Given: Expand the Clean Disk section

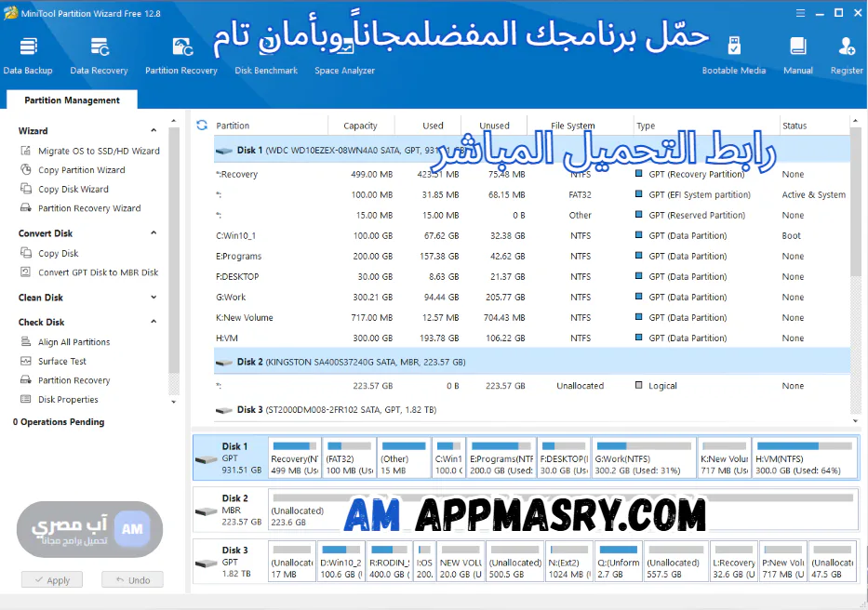Looking at the screenshot, I should click(x=154, y=298).
